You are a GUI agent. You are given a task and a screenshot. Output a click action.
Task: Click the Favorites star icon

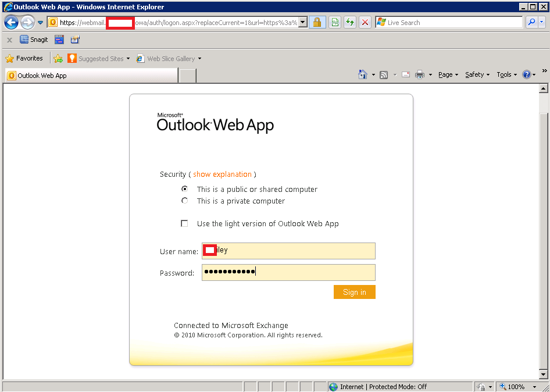pyautogui.click(x=10, y=59)
